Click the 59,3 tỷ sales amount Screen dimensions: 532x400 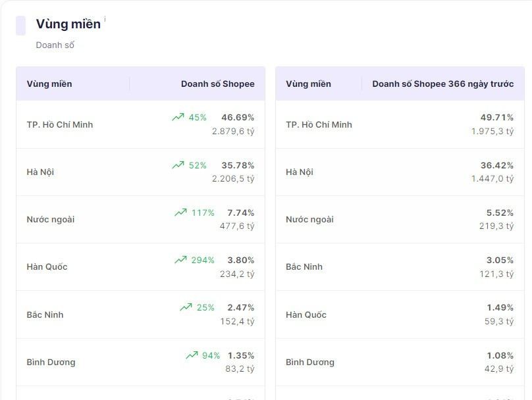(499, 321)
